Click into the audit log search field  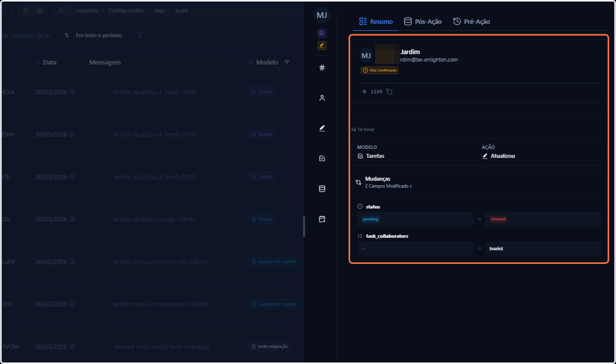26,35
